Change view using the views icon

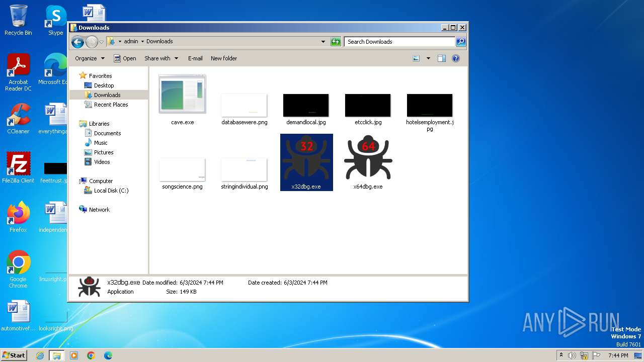click(x=416, y=58)
